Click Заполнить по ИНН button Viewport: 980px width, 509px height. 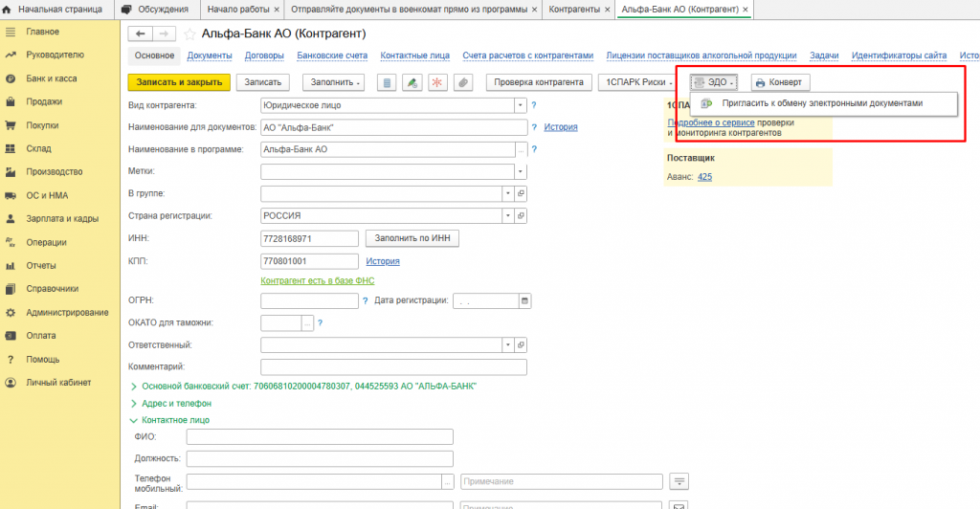click(412, 238)
